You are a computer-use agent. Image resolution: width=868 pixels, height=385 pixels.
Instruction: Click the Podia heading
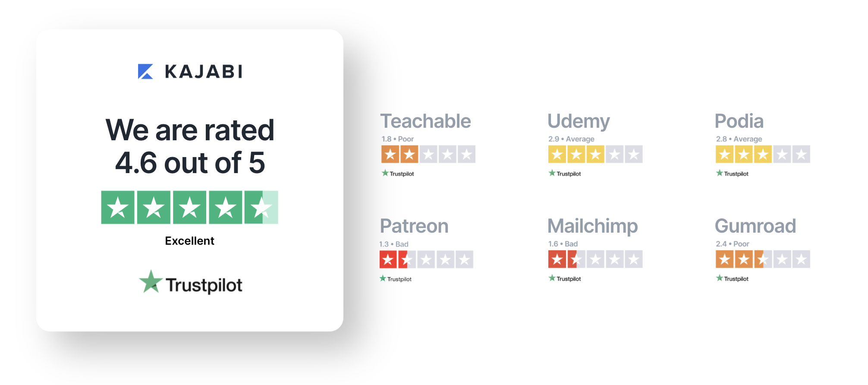click(739, 121)
